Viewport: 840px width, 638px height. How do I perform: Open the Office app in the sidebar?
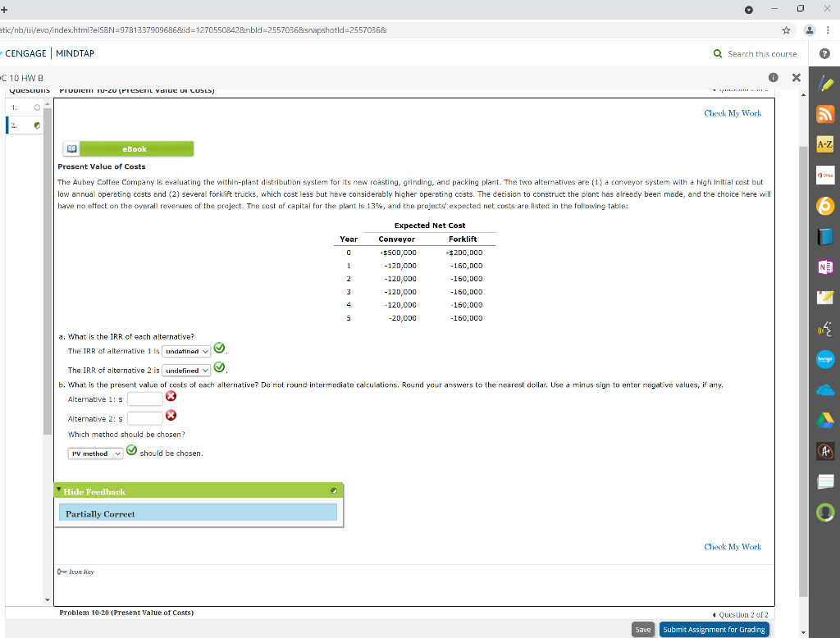pyautogui.click(x=825, y=175)
